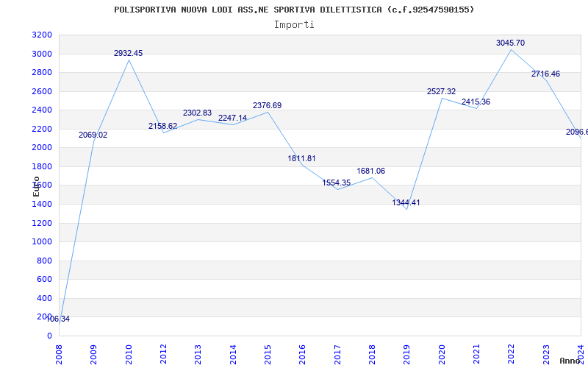Select the y-axis tick 1000
The height and width of the screenshot is (368, 588).
(42, 242)
